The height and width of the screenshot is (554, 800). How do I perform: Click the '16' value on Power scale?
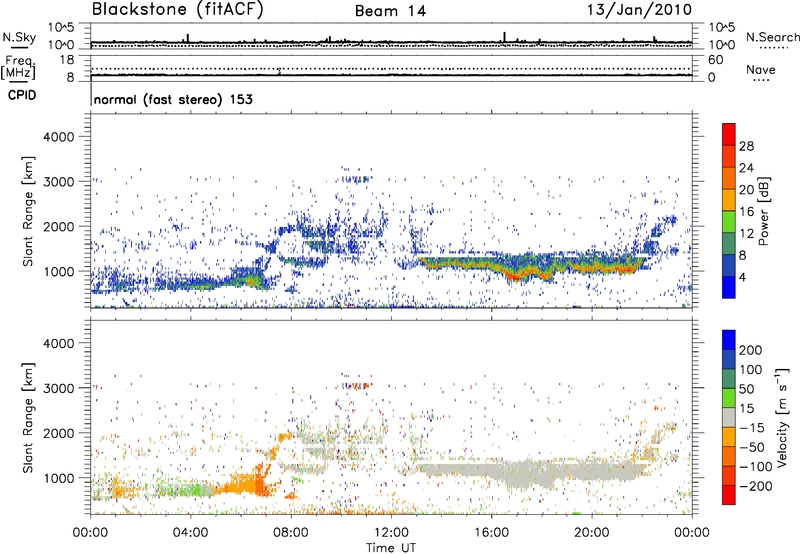pos(746,212)
